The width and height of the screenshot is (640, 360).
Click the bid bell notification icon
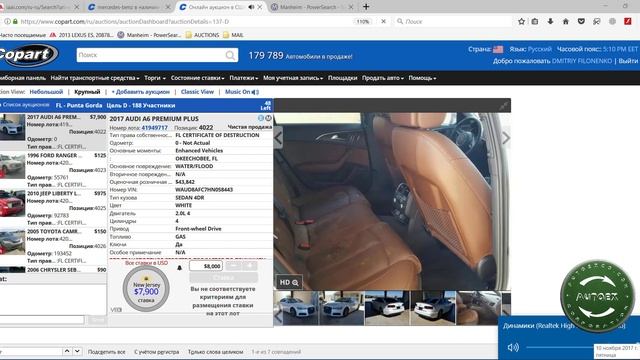click(x=180, y=268)
